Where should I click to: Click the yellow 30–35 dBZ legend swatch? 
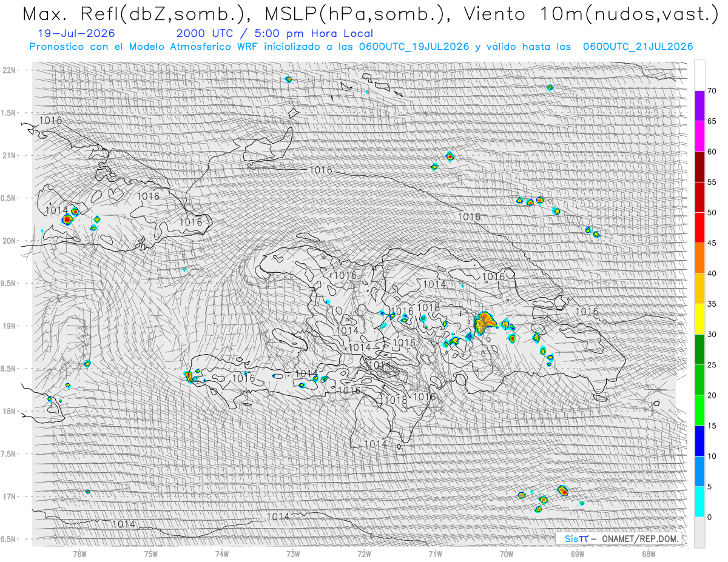[699, 319]
